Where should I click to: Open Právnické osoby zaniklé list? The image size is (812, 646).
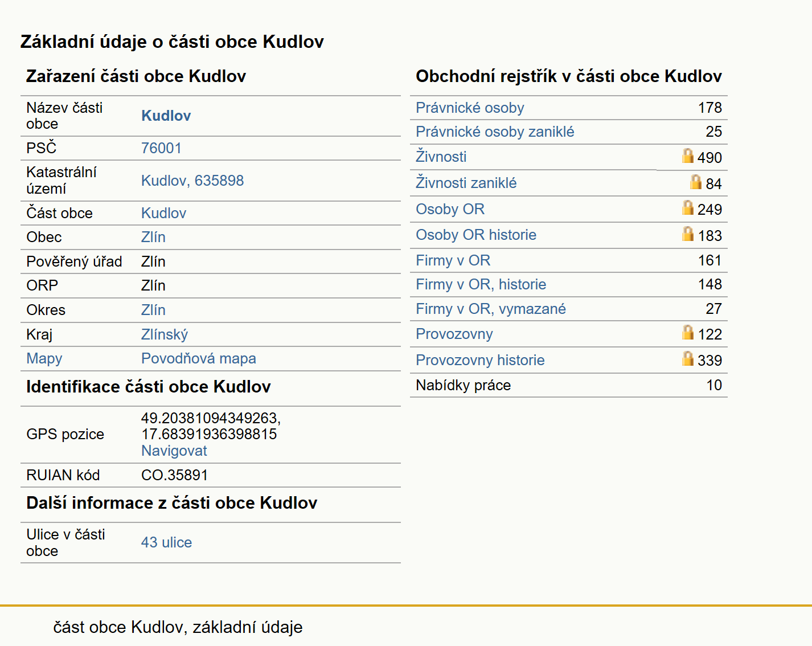click(x=495, y=132)
